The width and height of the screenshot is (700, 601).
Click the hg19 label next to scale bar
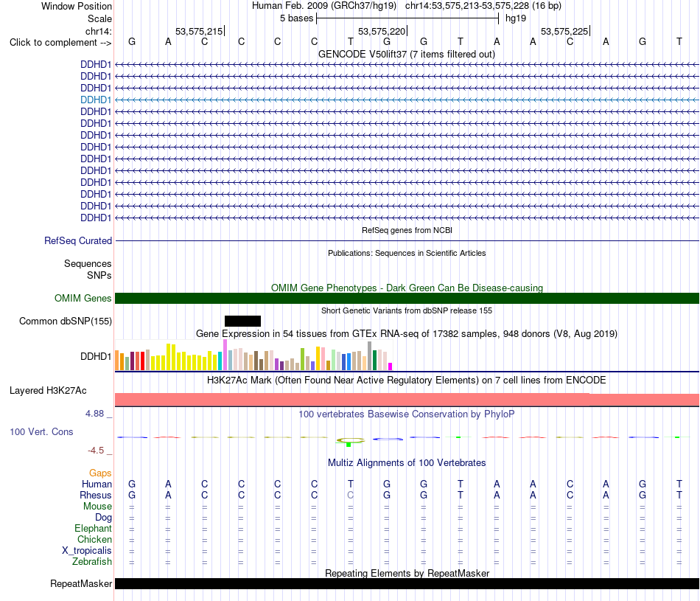click(516, 18)
